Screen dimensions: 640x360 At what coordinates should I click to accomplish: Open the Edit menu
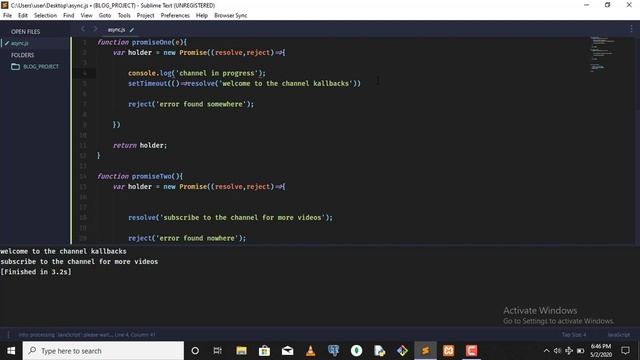tap(23, 16)
